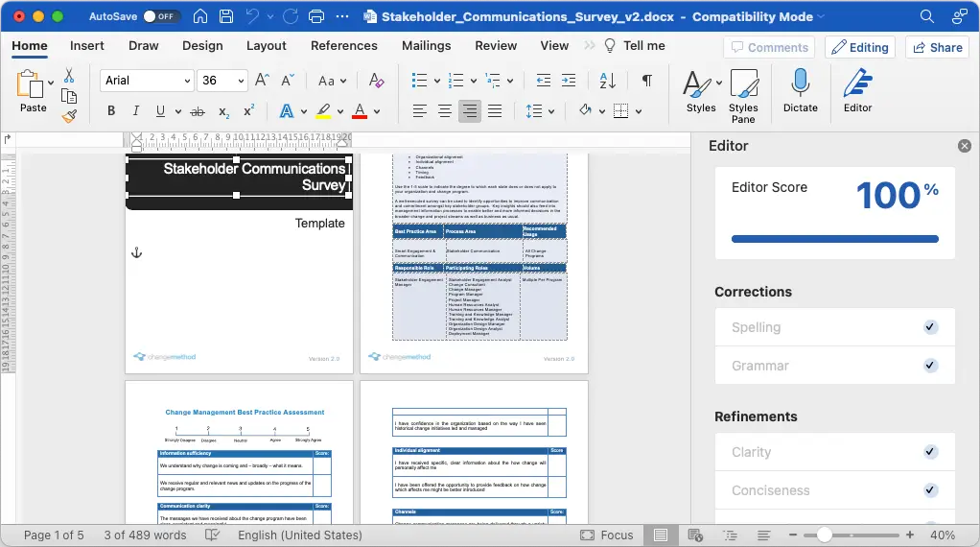Viewport: 980px width, 547px height.
Task: Open the Styles Pane
Action: [x=743, y=96]
